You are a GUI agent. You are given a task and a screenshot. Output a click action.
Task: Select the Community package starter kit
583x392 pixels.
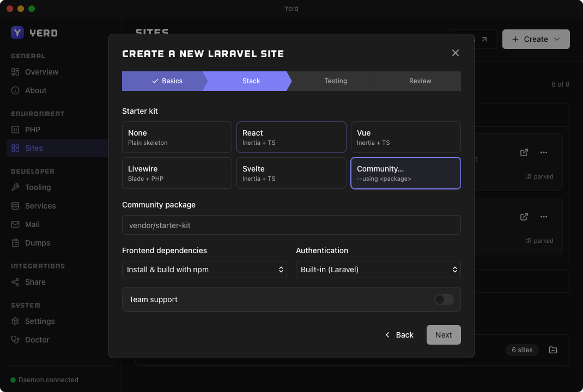click(x=405, y=173)
